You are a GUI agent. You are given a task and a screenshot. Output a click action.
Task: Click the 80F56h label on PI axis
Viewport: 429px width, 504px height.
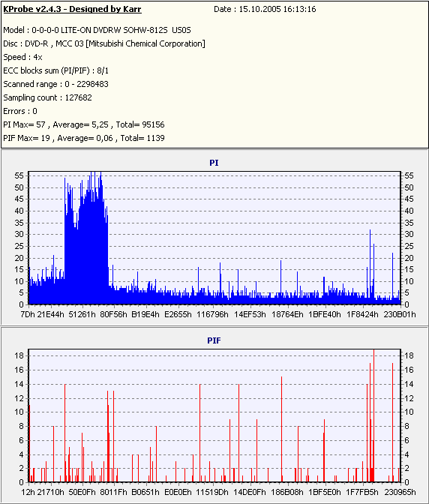coord(113,314)
